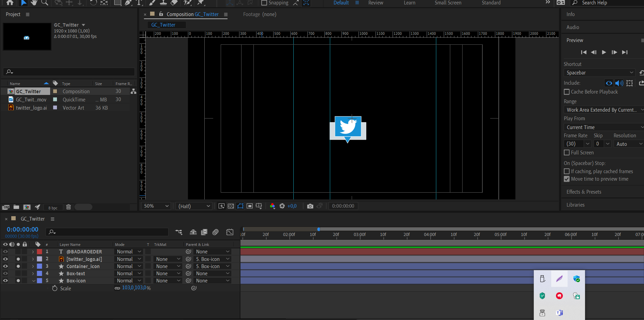Toggle mask and shape path visibility

click(x=240, y=206)
